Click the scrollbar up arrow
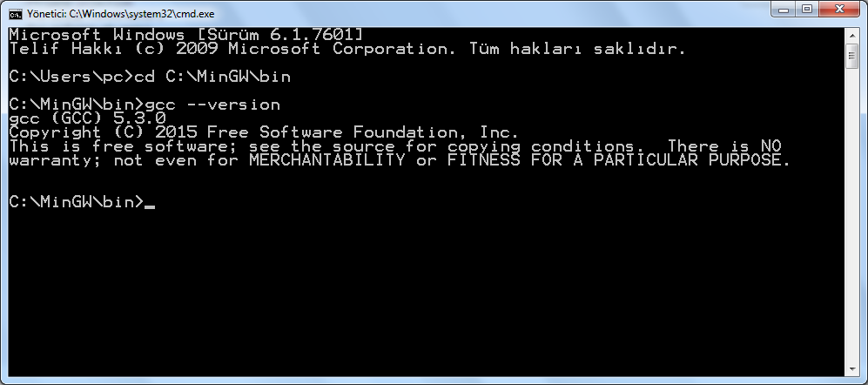The image size is (868, 385). tap(852, 35)
